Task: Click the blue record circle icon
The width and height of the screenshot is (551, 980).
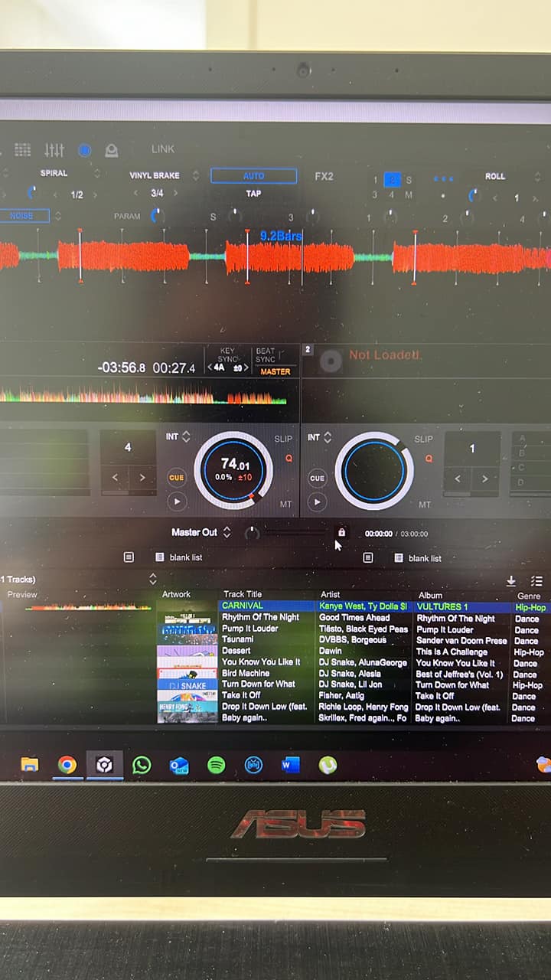Action: coord(85,150)
